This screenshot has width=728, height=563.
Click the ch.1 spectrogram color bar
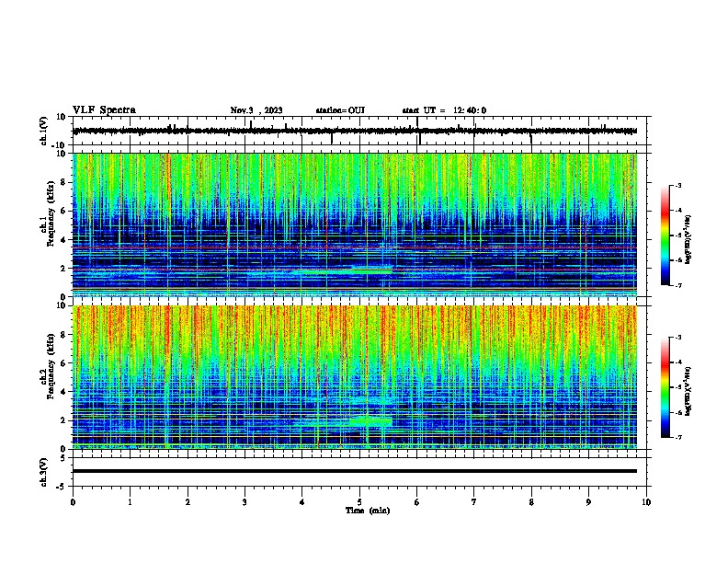pyautogui.click(x=665, y=236)
